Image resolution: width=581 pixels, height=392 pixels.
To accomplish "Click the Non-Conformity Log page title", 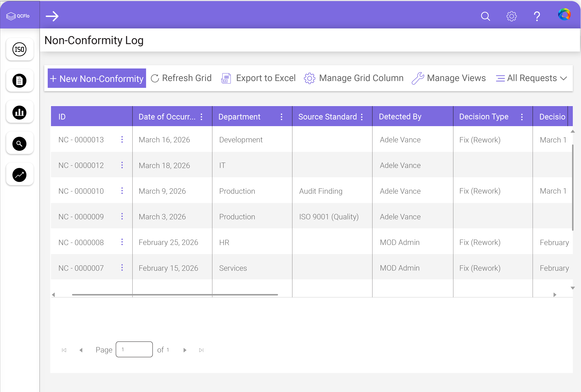I will pos(94,40).
